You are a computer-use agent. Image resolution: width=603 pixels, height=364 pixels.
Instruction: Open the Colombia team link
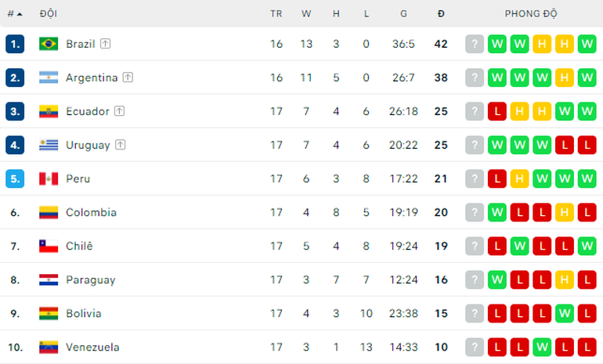(x=91, y=212)
